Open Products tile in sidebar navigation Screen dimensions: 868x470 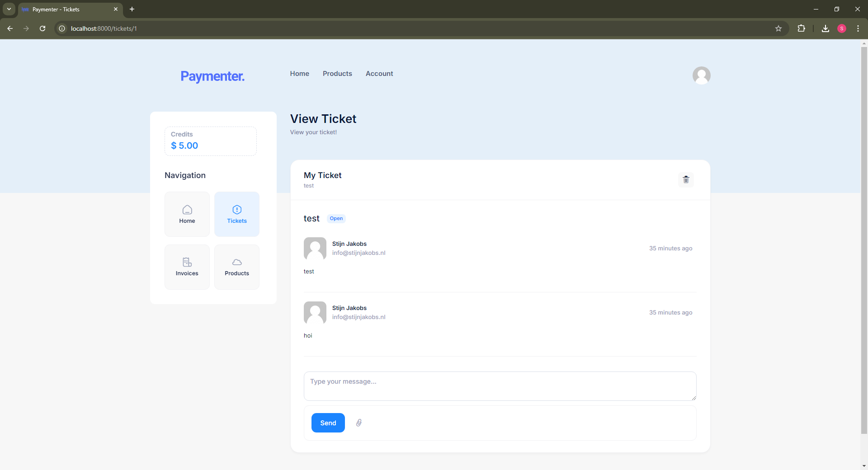click(237, 267)
